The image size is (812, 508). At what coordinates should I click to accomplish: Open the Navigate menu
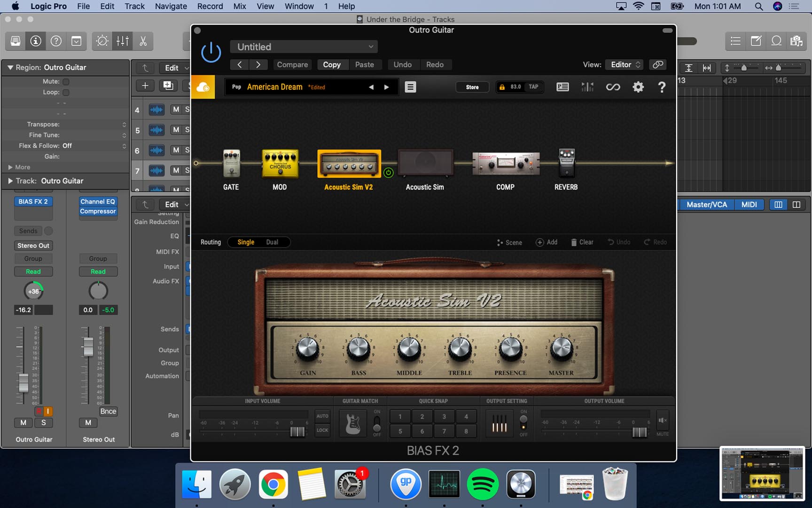click(171, 6)
